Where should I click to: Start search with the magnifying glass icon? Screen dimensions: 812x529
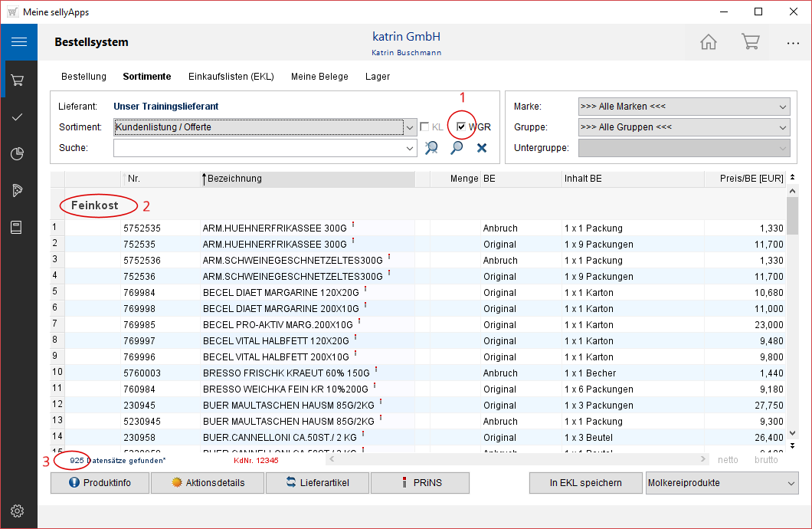click(x=457, y=148)
